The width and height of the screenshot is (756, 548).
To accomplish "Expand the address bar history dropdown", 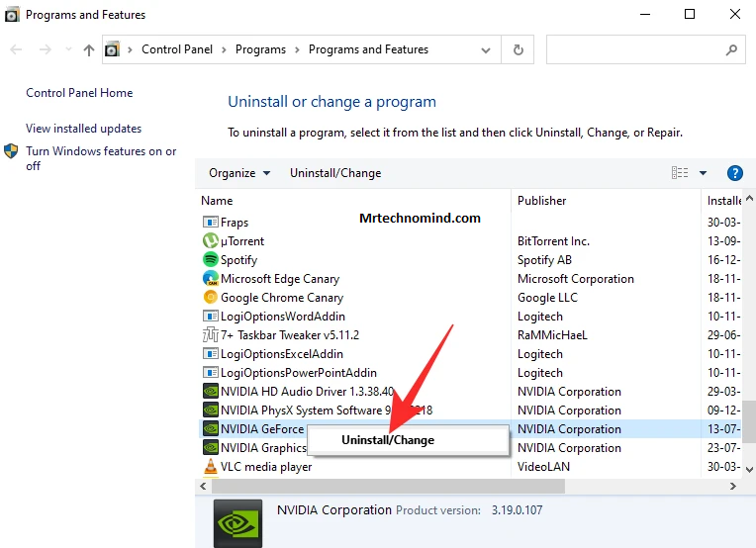I will [486, 50].
